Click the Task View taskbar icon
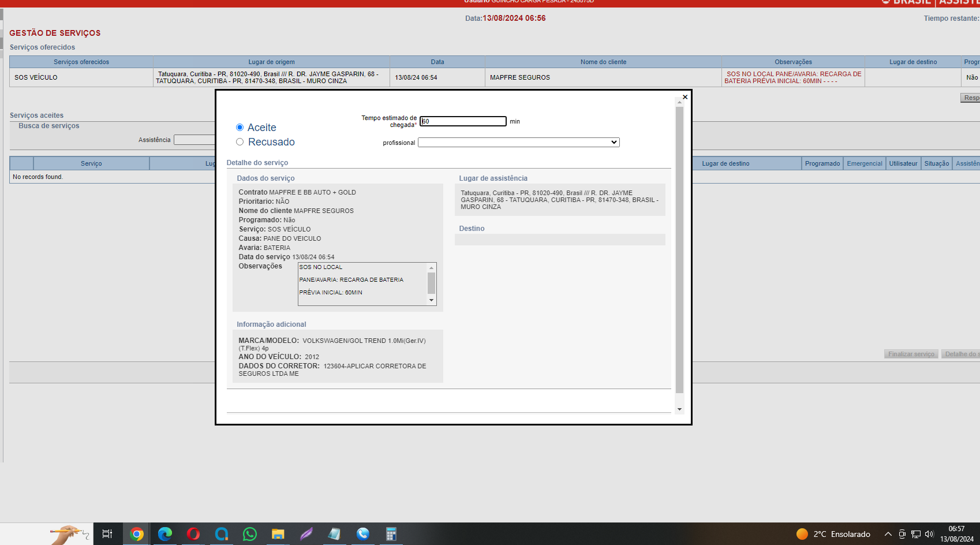 107,534
